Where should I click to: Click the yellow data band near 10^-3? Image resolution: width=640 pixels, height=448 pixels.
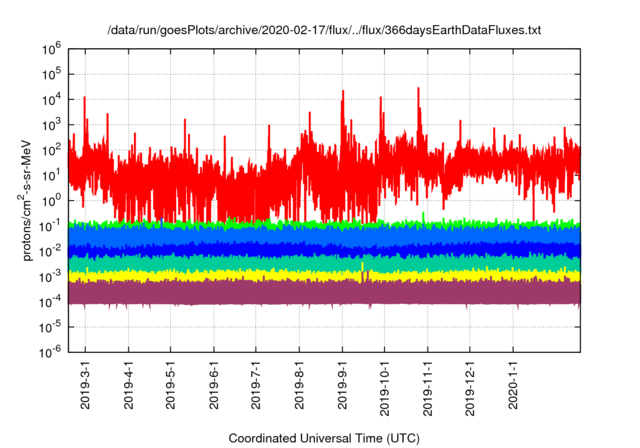[324, 276]
